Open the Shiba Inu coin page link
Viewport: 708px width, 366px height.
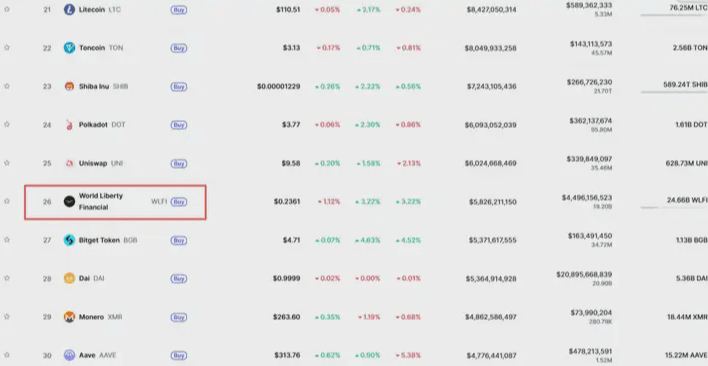pyautogui.click(x=103, y=86)
